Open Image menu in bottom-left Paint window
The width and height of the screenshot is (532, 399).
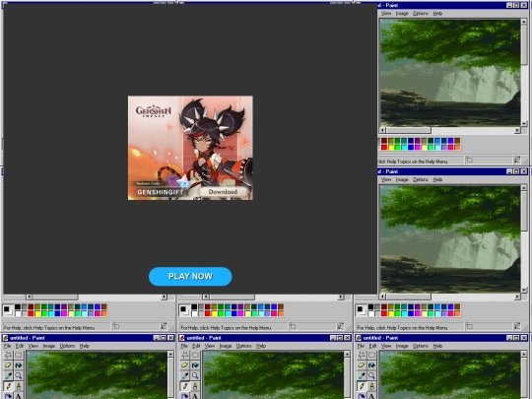(49, 346)
